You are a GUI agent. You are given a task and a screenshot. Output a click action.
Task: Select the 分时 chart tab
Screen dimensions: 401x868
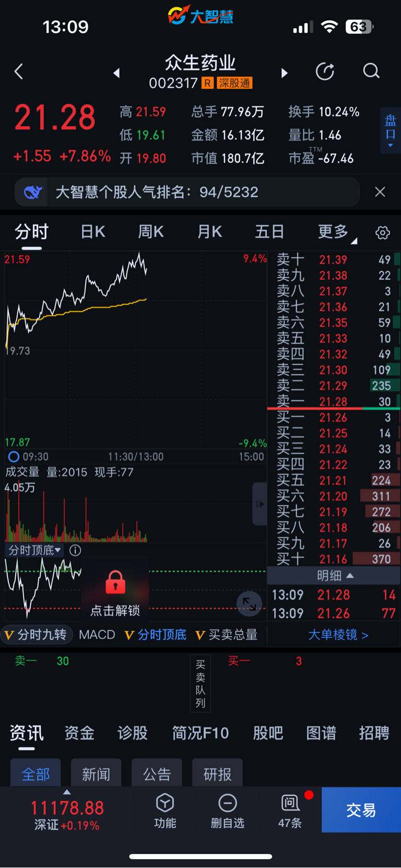point(32,232)
